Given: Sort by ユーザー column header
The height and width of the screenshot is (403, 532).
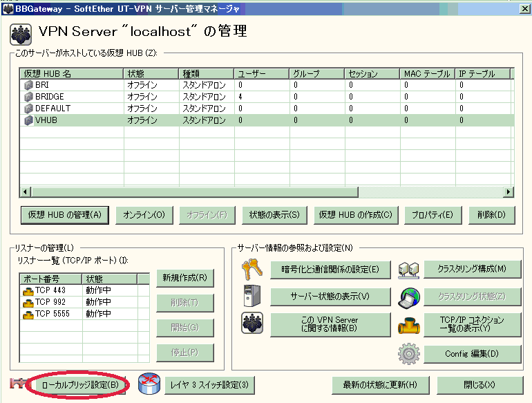Looking at the screenshot, I should tap(262, 74).
